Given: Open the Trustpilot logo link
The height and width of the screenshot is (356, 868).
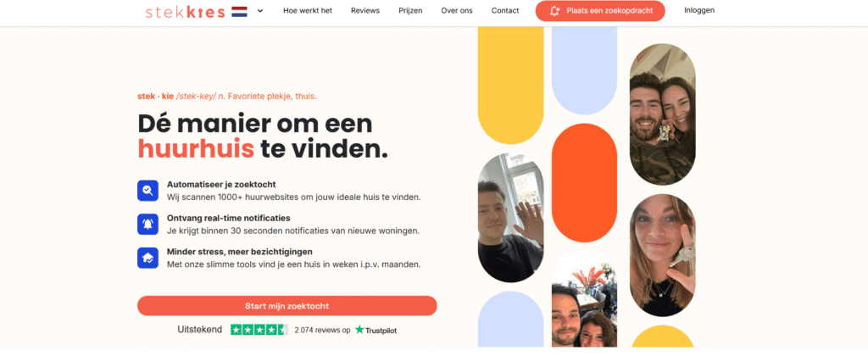Looking at the screenshot, I should [376, 330].
